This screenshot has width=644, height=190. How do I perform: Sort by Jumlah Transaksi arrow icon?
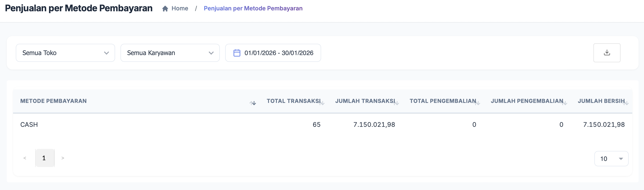click(396, 103)
